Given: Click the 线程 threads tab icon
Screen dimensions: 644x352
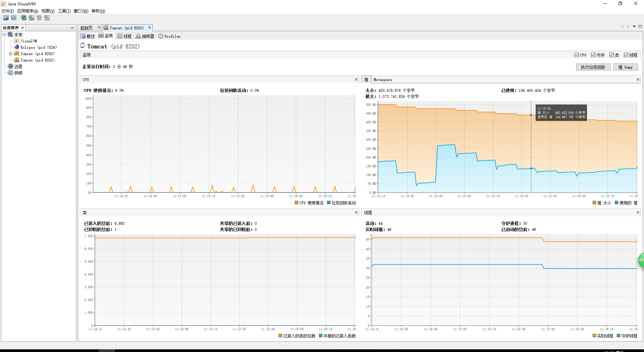Looking at the screenshot, I should pyautogui.click(x=120, y=36).
